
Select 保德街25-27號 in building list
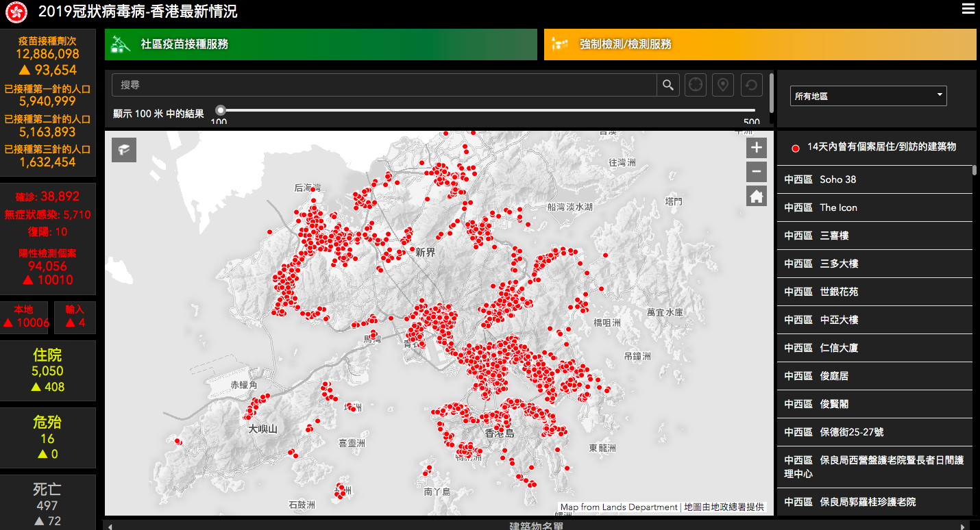click(x=874, y=432)
